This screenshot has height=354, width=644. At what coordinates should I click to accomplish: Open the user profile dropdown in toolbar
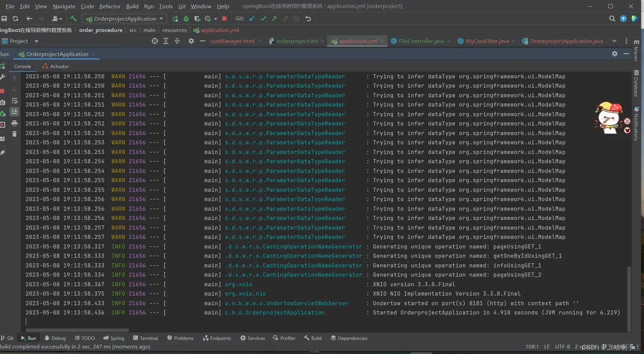[x=57, y=19]
